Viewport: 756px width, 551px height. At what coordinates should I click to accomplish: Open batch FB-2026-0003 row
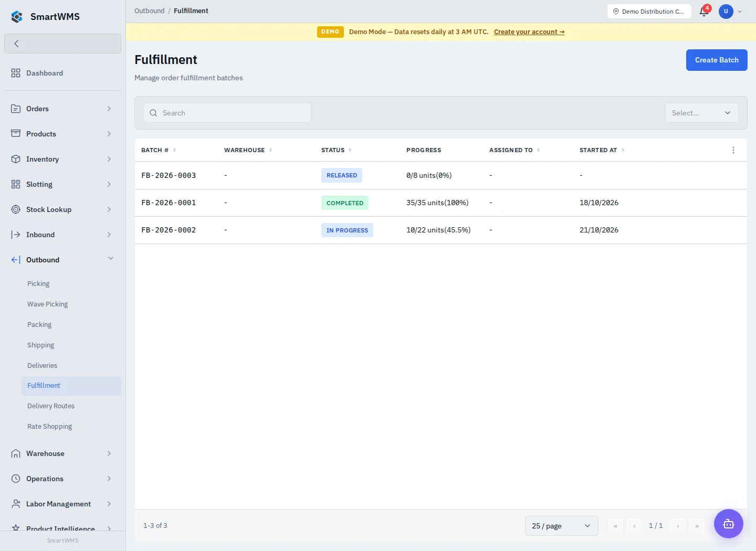(441, 175)
